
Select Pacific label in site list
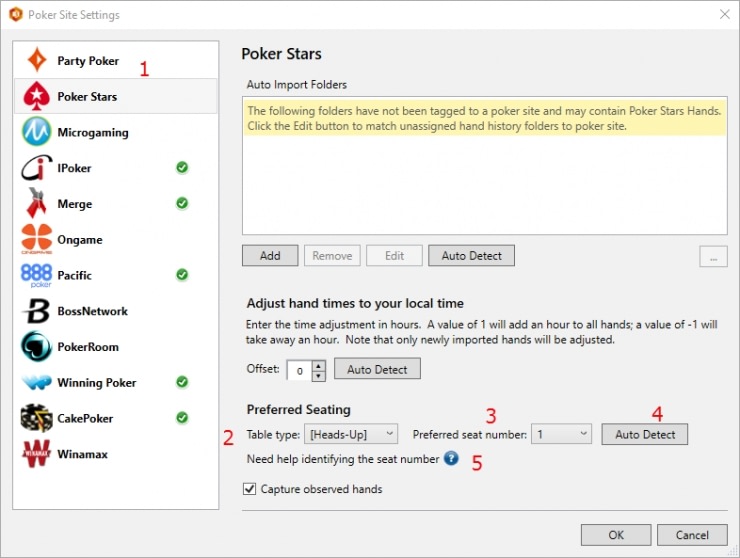(75, 275)
